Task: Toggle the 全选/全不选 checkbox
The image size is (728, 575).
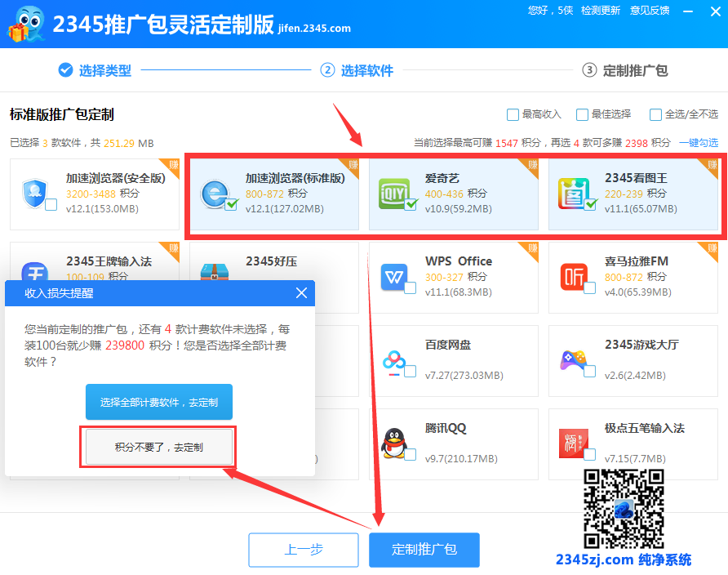Action: [655, 114]
